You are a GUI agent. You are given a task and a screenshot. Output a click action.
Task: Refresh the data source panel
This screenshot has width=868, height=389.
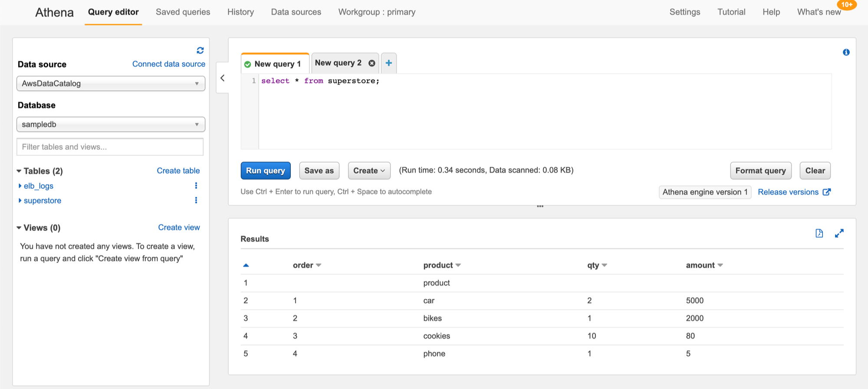[200, 50]
